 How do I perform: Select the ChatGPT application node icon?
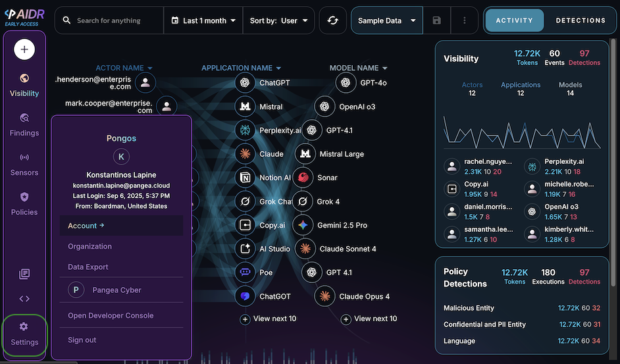click(x=245, y=83)
